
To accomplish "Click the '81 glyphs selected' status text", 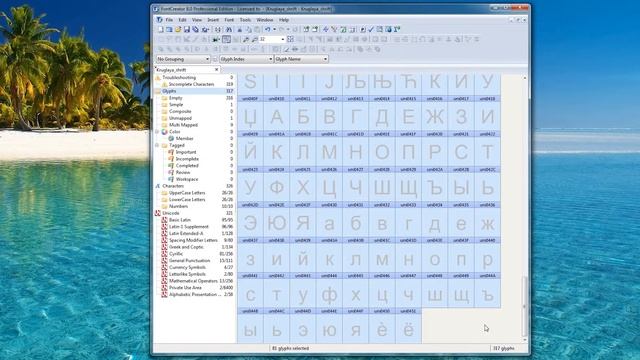I will tap(290, 348).
